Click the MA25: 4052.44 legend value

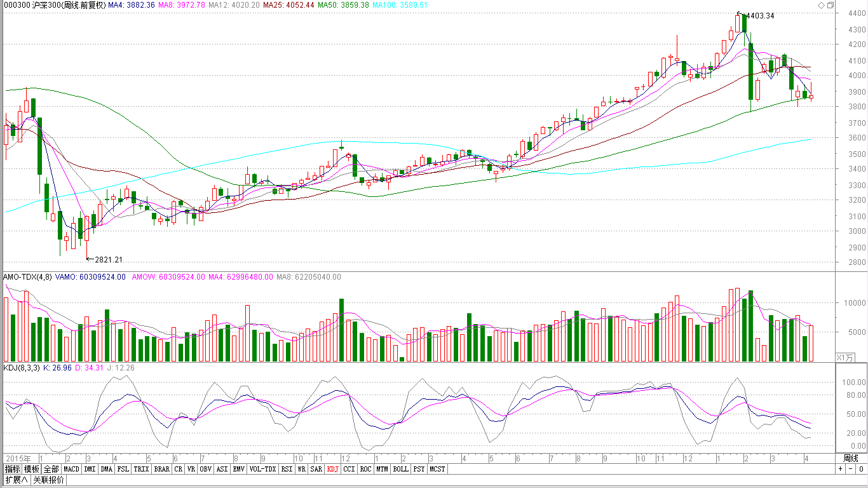(x=289, y=5)
